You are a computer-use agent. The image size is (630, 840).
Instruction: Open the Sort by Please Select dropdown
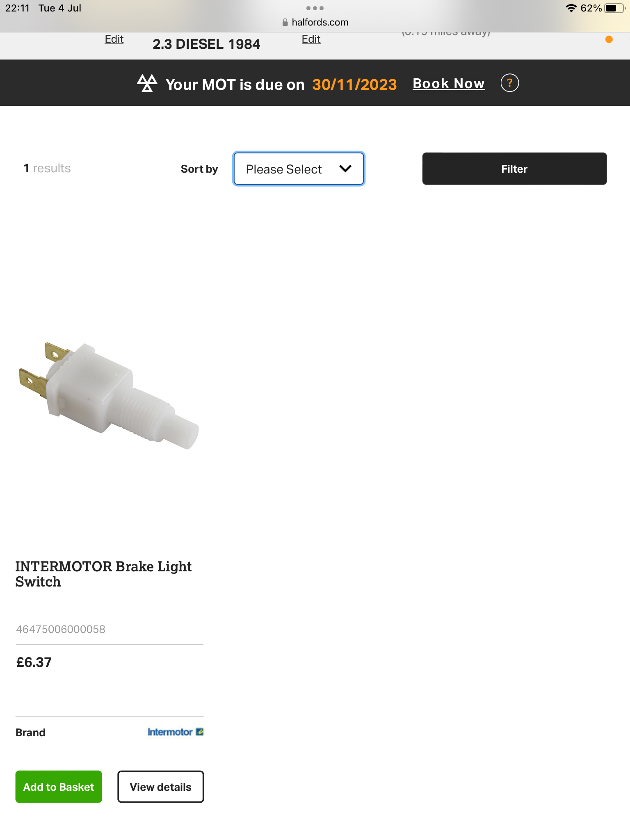coord(299,169)
